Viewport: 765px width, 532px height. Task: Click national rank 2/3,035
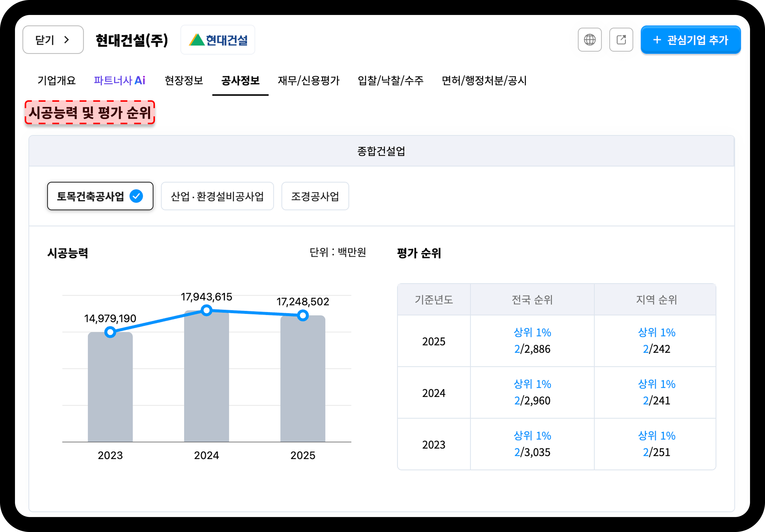click(x=532, y=452)
